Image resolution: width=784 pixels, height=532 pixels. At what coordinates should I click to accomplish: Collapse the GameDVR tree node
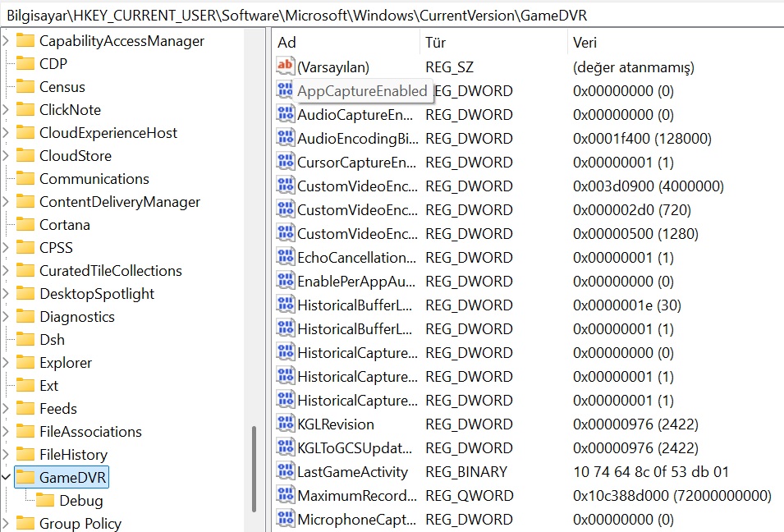(7, 477)
